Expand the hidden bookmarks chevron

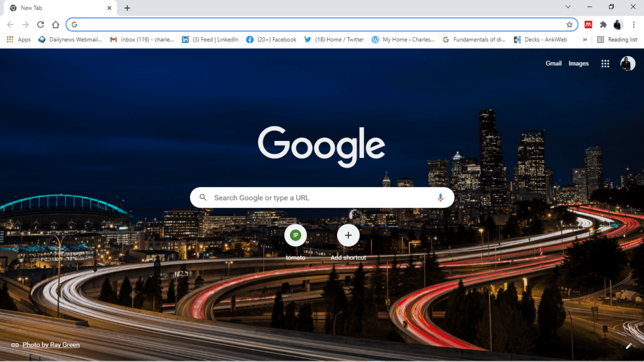pyautogui.click(x=586, y=39)
